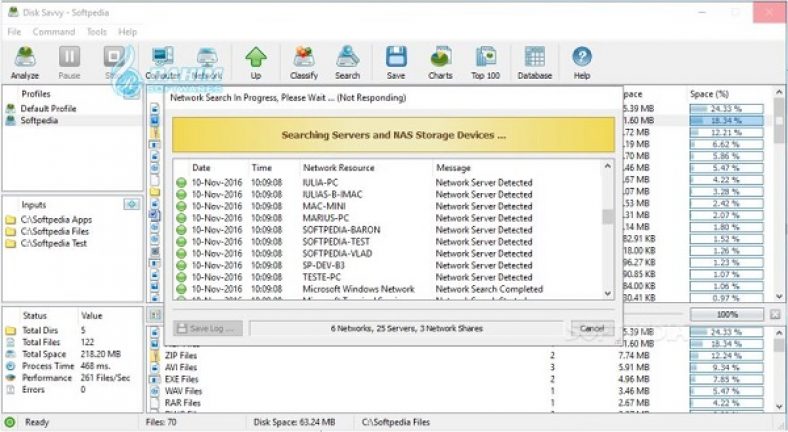Screen dimensions: 788x432
Task: Launch the Search toolbar tool
Action: pos(347,62)
